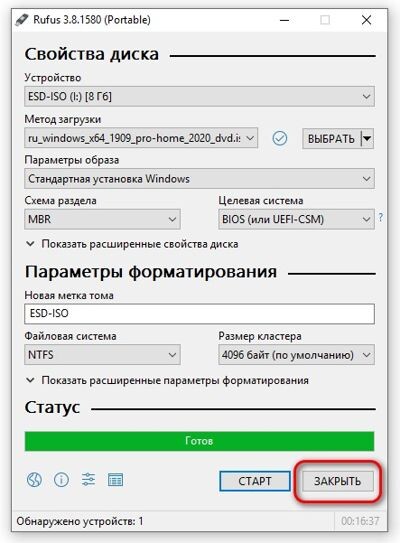The image size is (400, 543).
Task: Show the about info icon
Action: pos(61,480)
